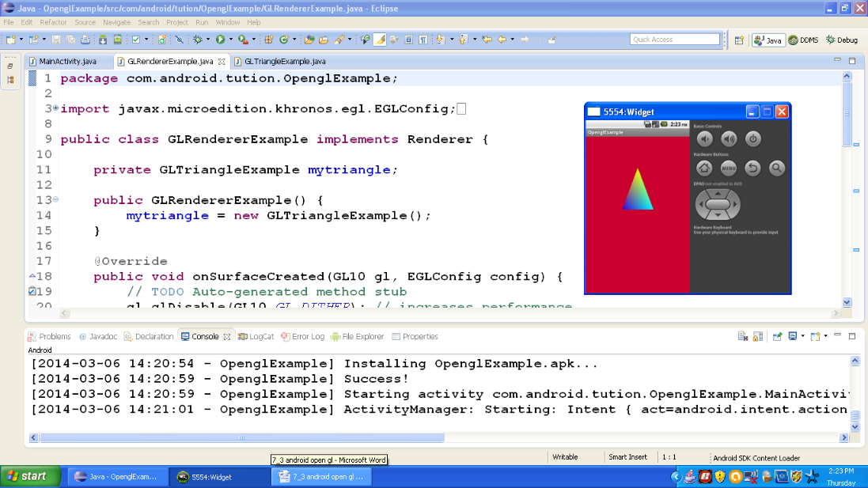Screen dimensions: 868x488
Task: Toggle Scroll Lock in Console view
Action: [x=758, y=336]
